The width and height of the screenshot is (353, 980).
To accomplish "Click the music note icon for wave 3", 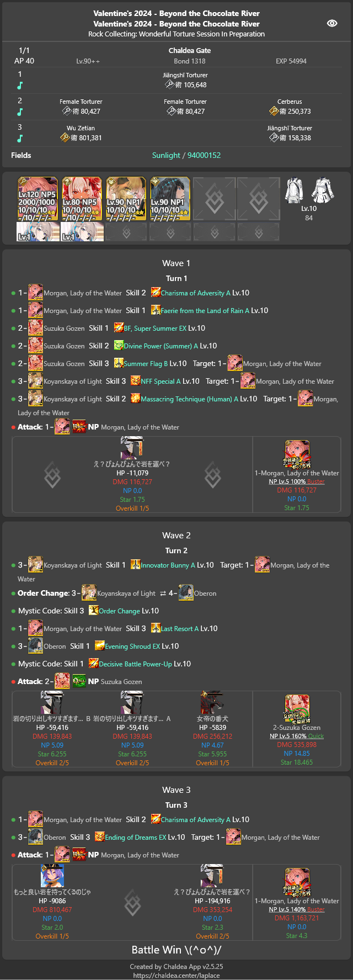I will (x=20, y=138).
